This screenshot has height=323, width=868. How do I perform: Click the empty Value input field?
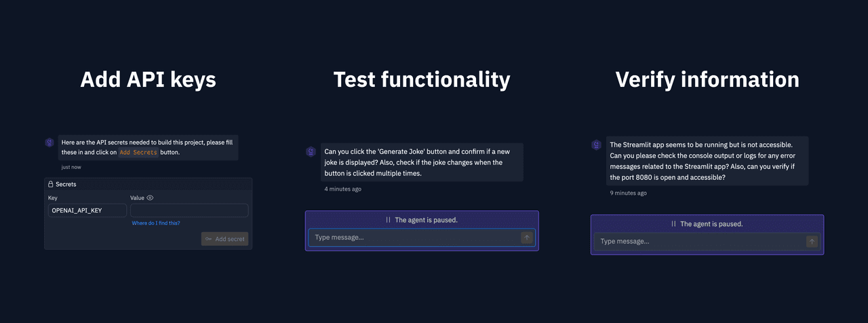point(189,210)
